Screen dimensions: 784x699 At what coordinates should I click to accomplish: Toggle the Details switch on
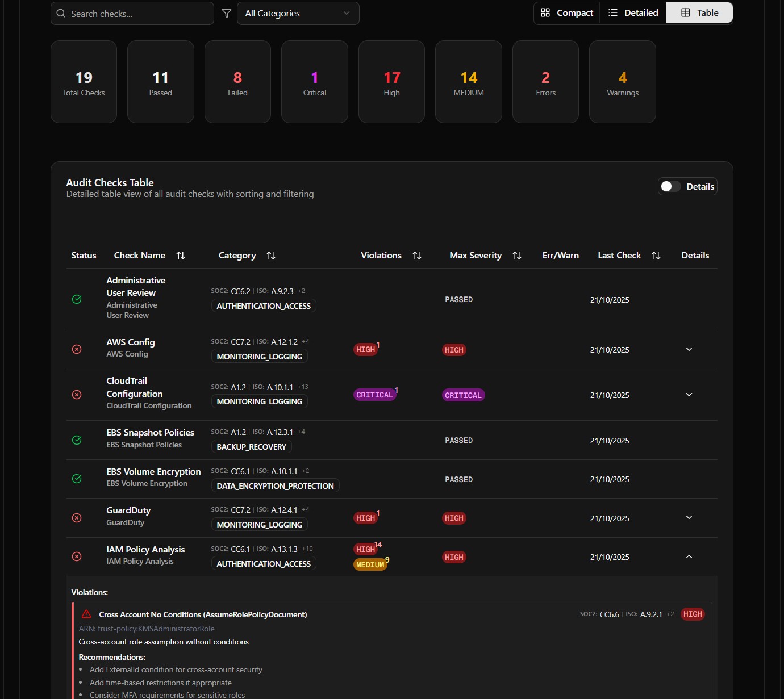pos(670,186)
